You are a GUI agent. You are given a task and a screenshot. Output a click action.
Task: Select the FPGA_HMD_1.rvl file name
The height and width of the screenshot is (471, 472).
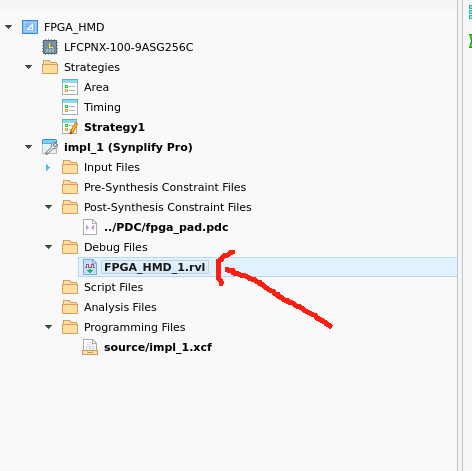(155, 267)
